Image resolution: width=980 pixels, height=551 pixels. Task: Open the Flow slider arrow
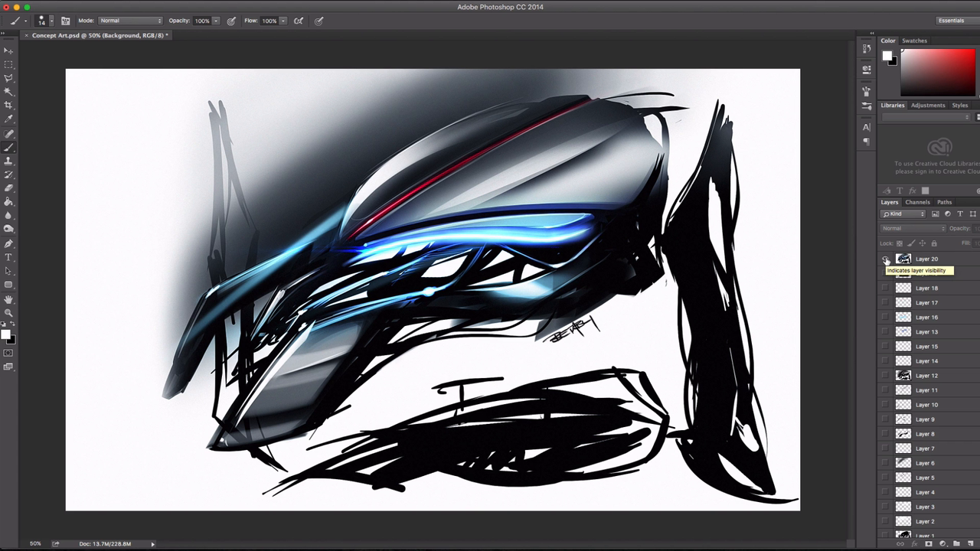coord(283,21)
